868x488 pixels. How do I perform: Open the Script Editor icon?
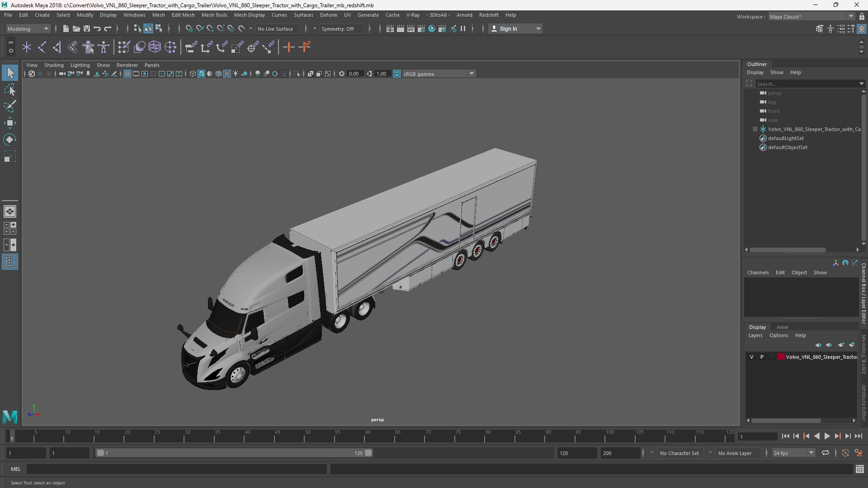point(859,469)
